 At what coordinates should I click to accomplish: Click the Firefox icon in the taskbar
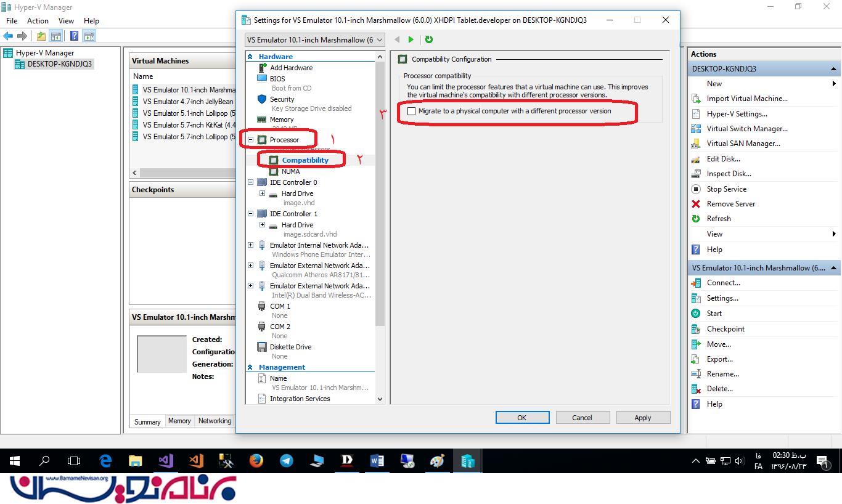coord(256,460)
